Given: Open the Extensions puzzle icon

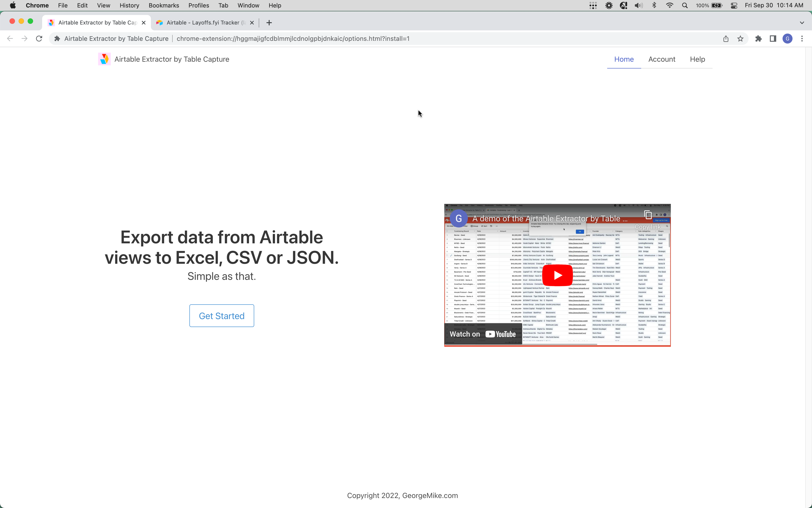Looking at the screenshot, I should (758, 39).
